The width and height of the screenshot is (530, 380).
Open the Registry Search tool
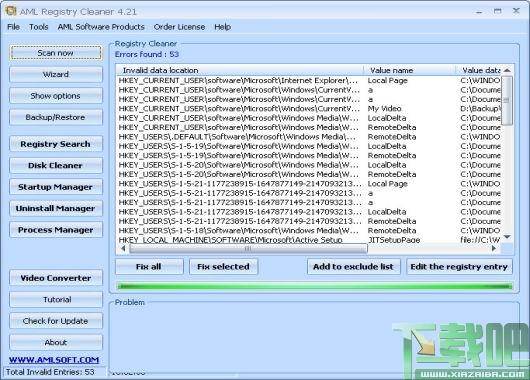56,144
